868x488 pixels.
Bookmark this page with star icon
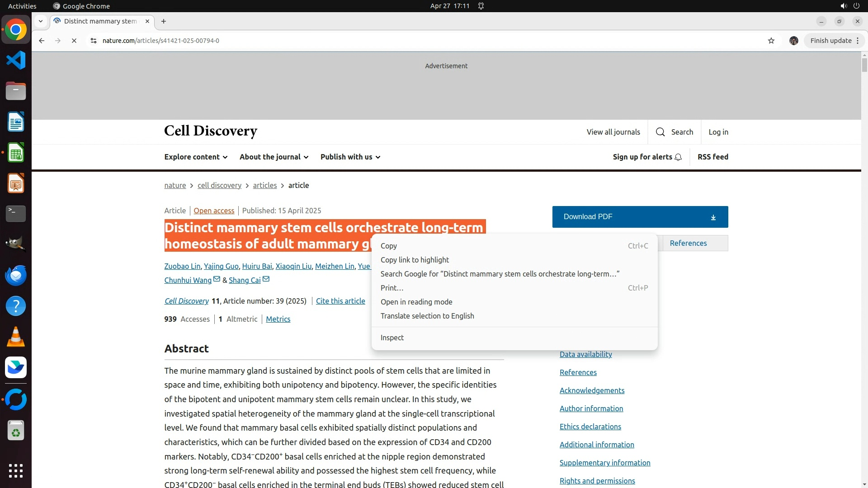(x=771, y=41)
